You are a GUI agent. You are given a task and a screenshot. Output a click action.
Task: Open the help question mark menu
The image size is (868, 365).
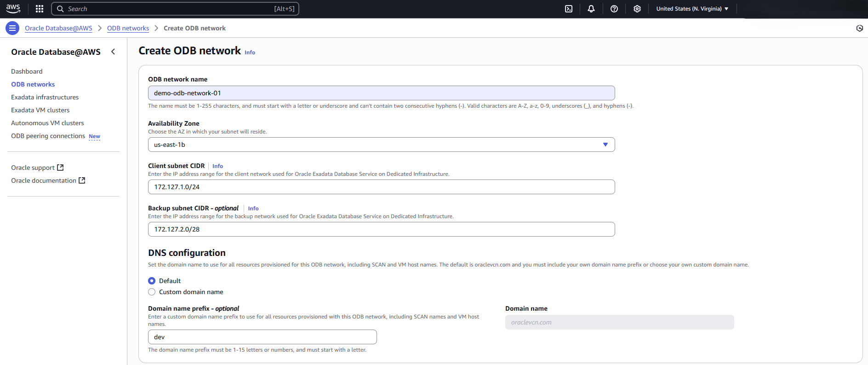(x=614, y=9)
